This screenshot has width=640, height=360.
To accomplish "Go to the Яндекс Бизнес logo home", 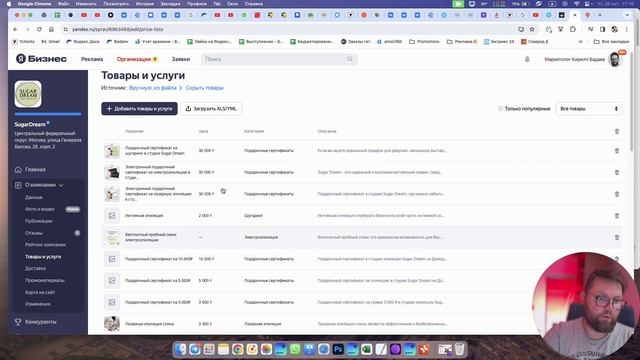I will pyautogui.click(x=41, y=59).
